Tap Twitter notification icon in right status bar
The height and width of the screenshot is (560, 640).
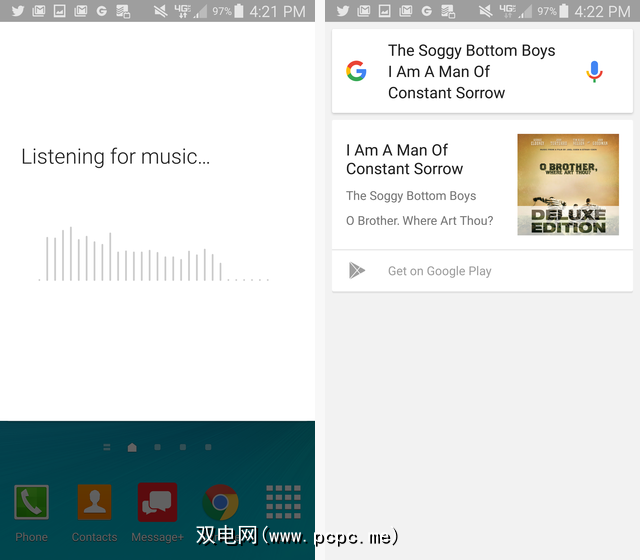point(342,11)
